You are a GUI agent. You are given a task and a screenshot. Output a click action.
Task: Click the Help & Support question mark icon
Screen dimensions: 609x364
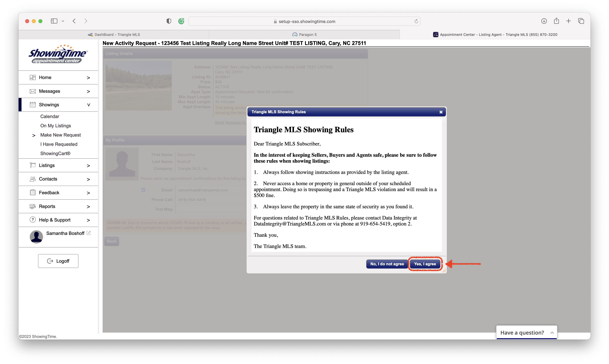click(x=33, y=220)
